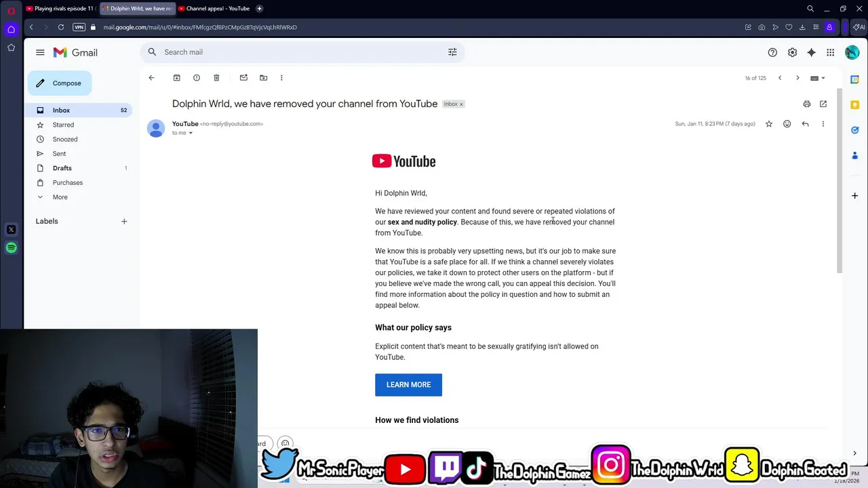The width and height of the screenshot is (868, 488).
Task: Open Opera AI assistant button
Action: click(x=859, y=27)
